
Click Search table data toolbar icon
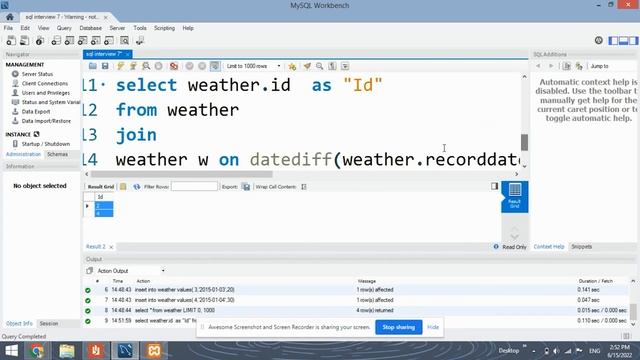point(124,40)
